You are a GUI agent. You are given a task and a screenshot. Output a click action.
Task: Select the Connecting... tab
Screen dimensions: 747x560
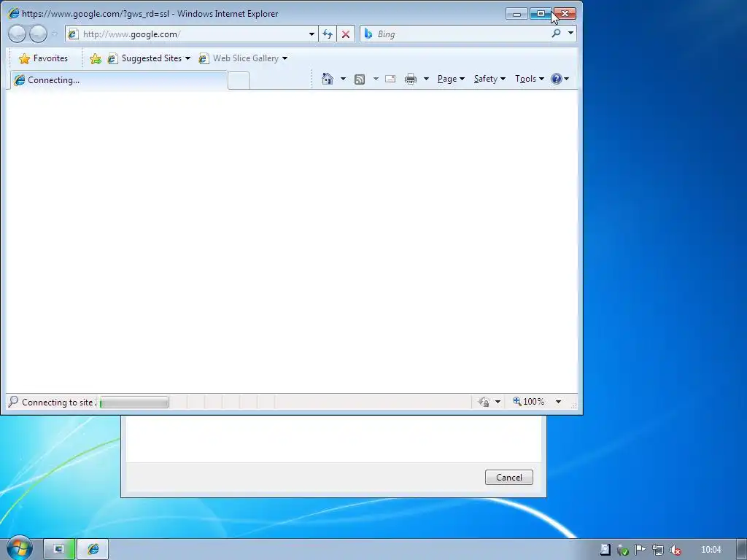coord(118,80)
